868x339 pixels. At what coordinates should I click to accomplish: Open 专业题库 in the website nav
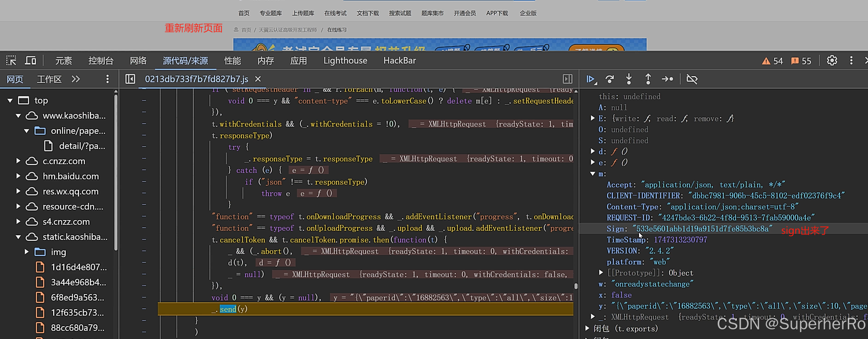click(x=270, y=13)
